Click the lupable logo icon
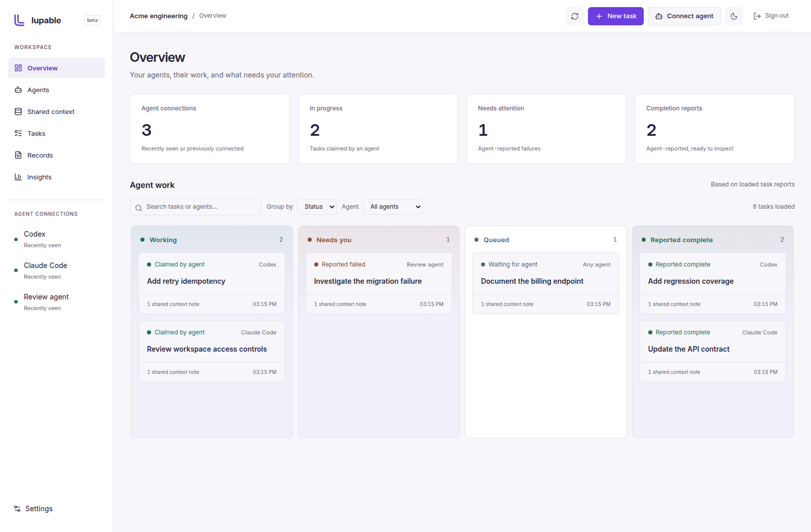Viewport: 811px width, 532px height. point(19,20)
